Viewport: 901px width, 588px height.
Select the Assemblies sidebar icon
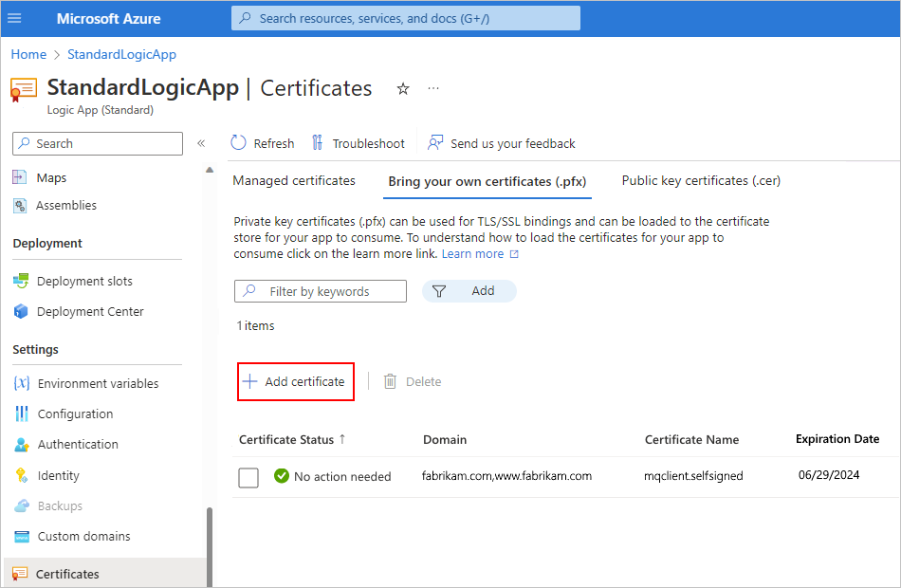pos(20,205)
